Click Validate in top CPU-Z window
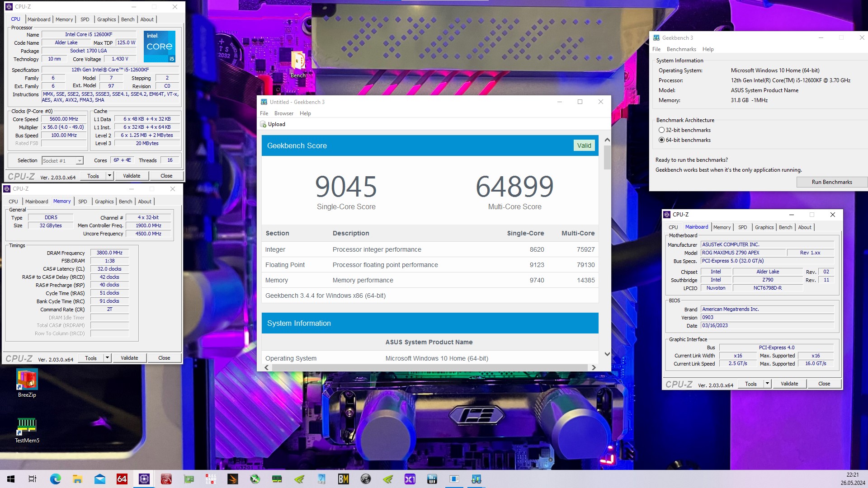868x488 pixels. tap(132, 176)
